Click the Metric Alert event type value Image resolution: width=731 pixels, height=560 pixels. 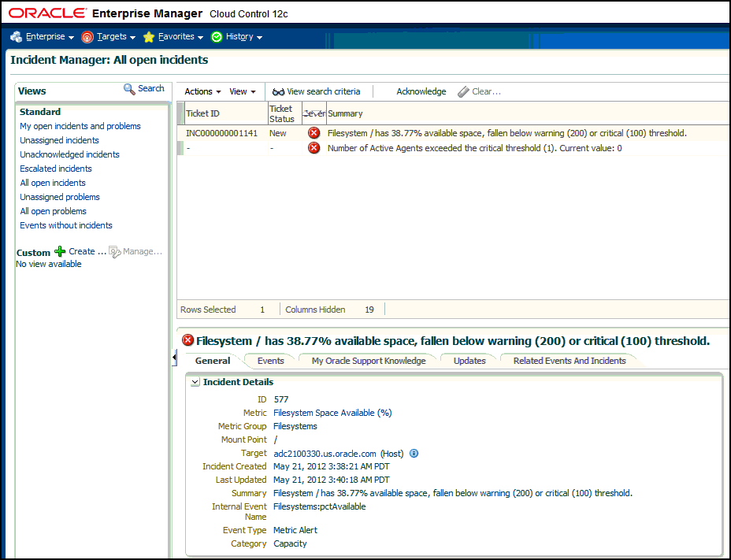(x=295, y=530)
